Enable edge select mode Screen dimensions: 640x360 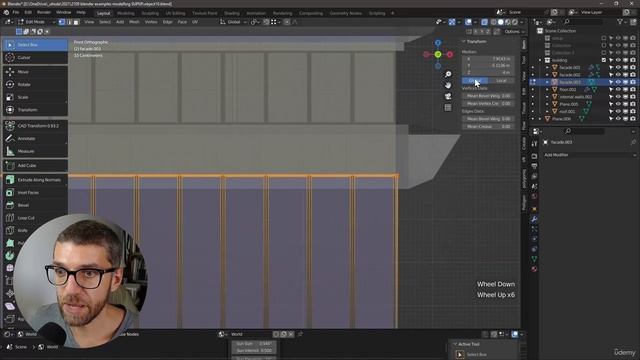pyautogui.click(x=69, y=22)
